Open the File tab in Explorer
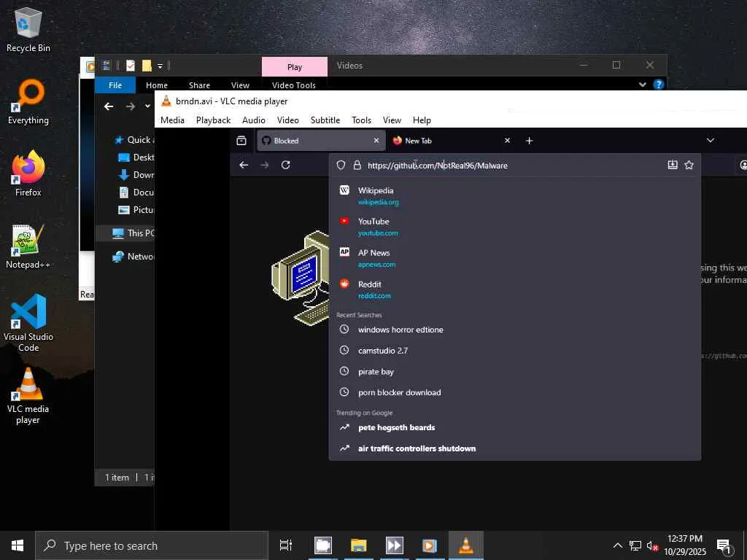This screenshot has width=747, height=560. click(x=115, y=85)
